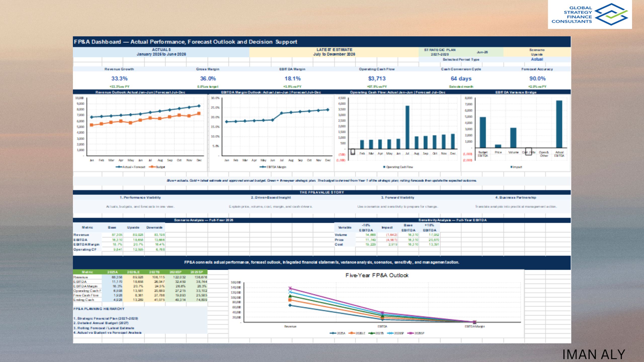This screenshot has width=644, height=362.
Task: Select the tall Jul bar in Operating Cash Flow chart
Action: pyautogui.click(x=407, y=127)
